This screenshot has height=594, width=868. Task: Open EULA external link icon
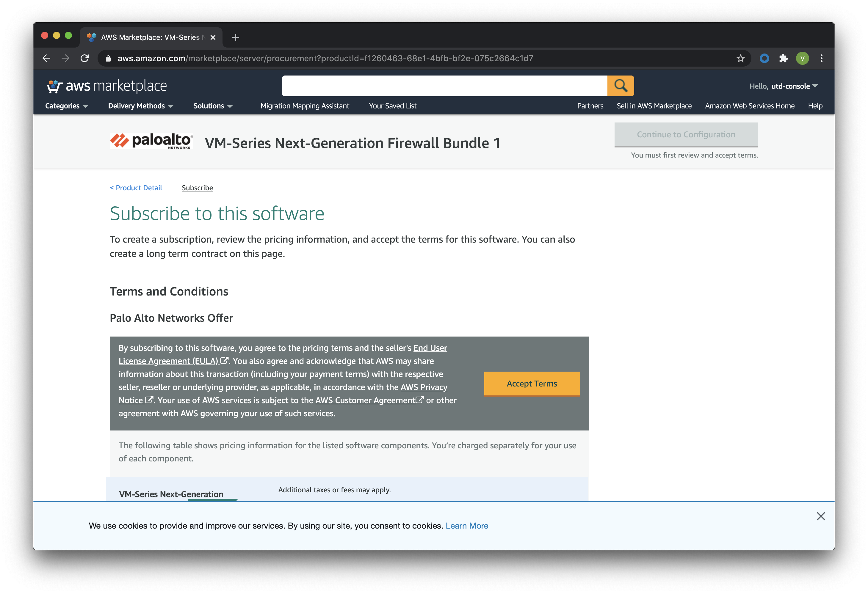224,361
